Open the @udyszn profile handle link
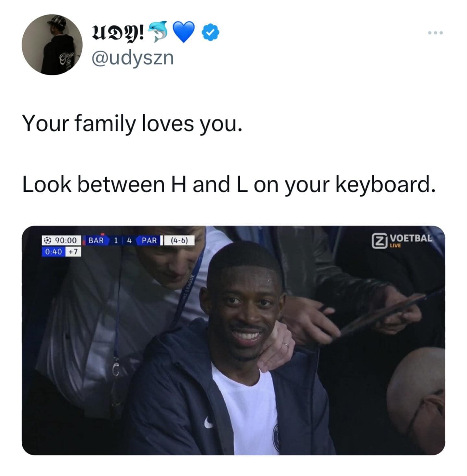The width and height of the screenshot is (467, 476). (133, 58)
